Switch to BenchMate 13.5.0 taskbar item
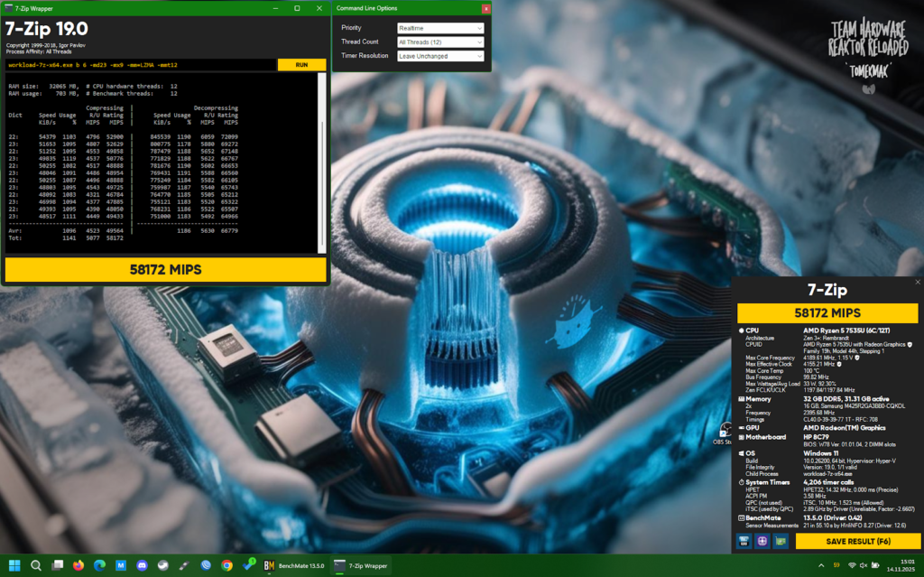The image size is (924, 577). (x=292, y=565)
